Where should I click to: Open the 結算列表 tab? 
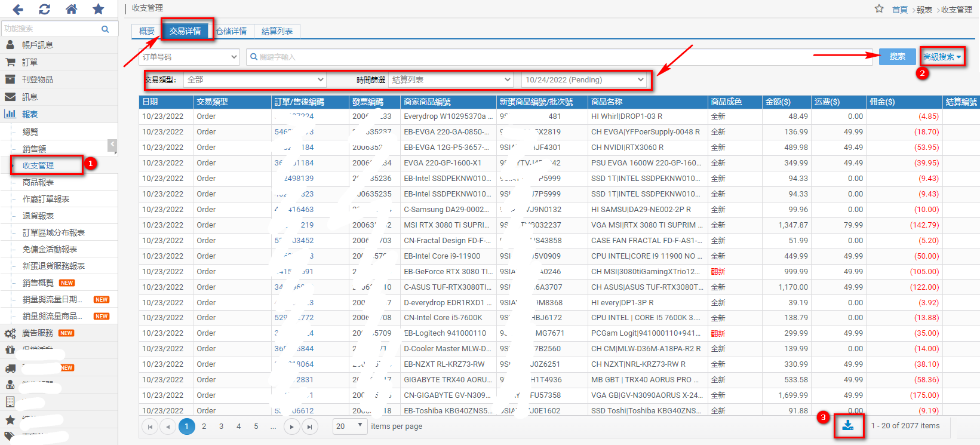pos(277,31)
